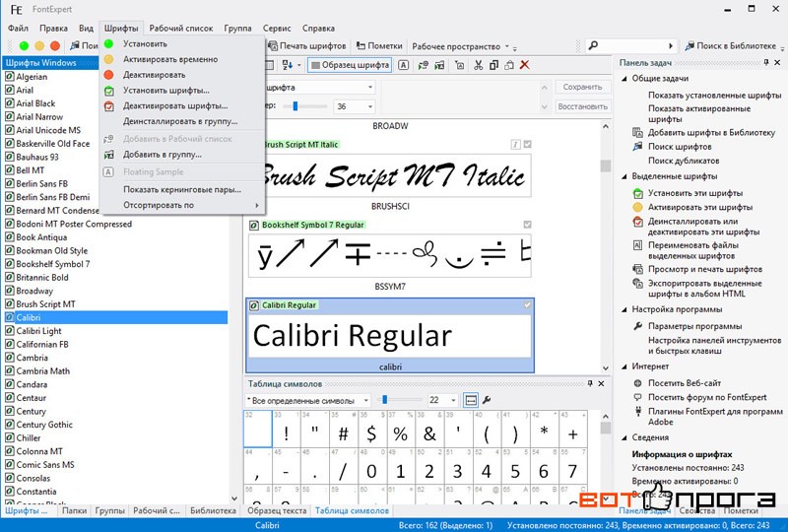
Task: Toggle the checkbox on Calibri Regular sample
Action: coord(527,304)
